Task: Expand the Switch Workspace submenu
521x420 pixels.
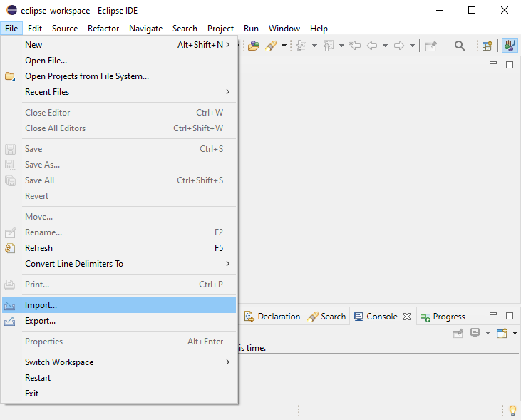Action: click(x=227, y=362)
